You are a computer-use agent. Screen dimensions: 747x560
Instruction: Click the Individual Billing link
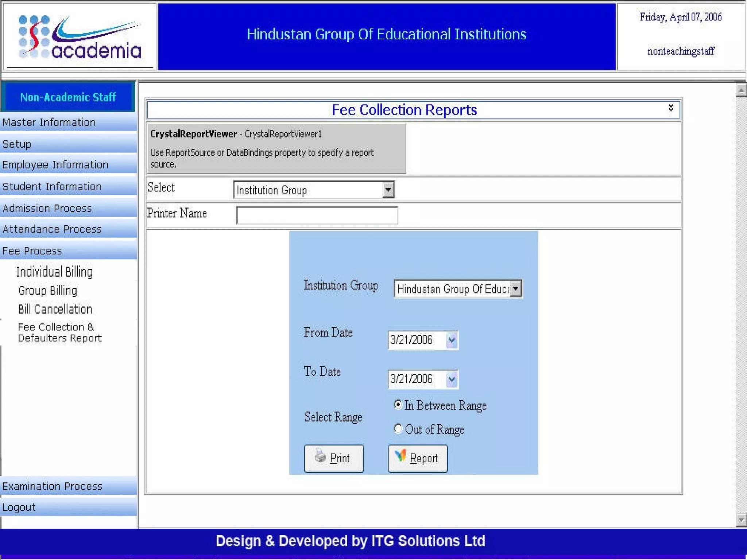click(54, 272)
